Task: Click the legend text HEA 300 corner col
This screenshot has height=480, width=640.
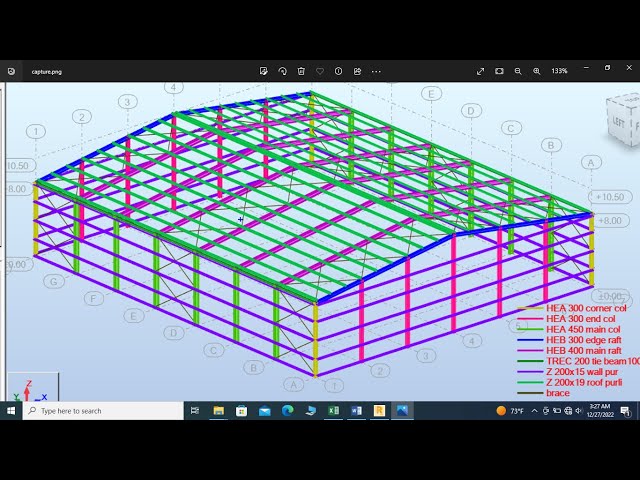Action: tap(586, 308)
